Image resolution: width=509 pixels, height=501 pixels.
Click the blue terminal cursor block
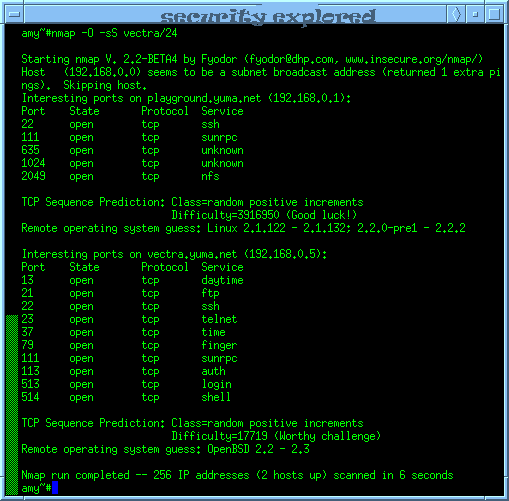point(55,488)
